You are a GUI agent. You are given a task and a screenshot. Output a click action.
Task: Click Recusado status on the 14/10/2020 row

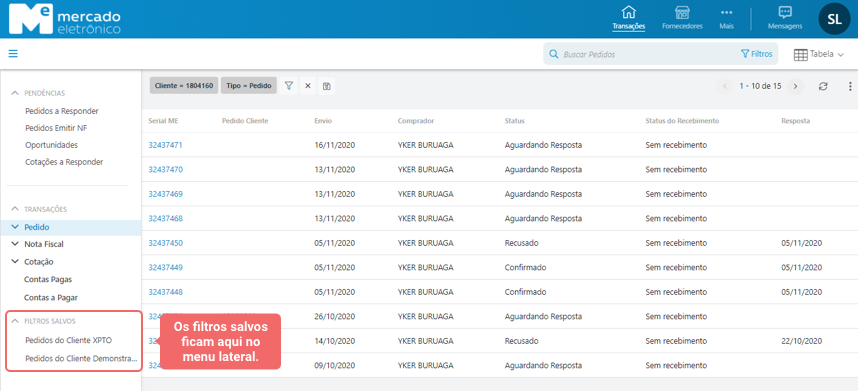[521, 341]
